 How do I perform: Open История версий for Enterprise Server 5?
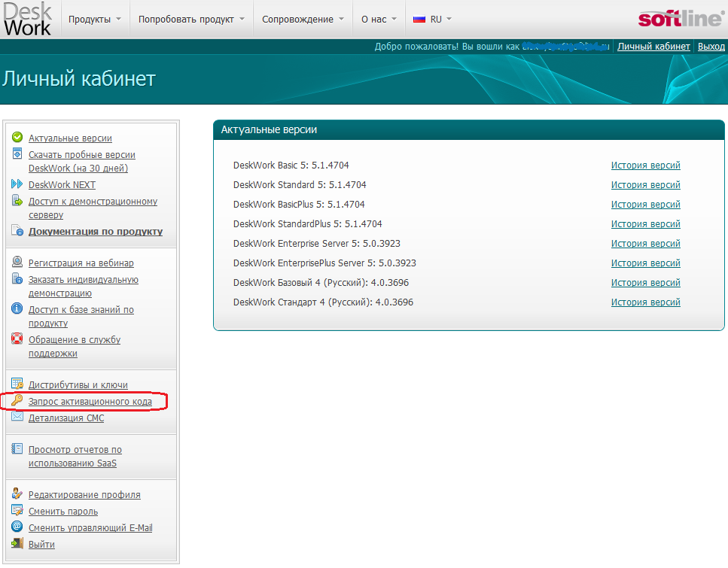click(645, 243)
